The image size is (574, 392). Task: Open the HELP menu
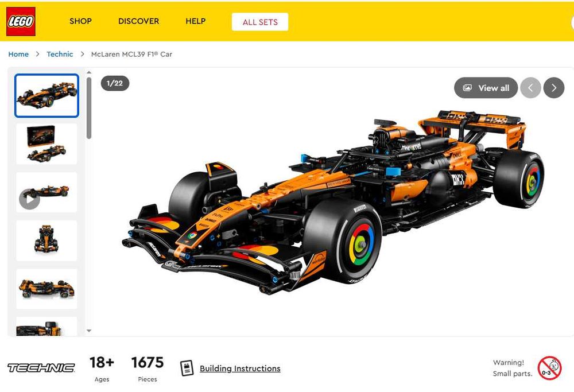point(196,21)
